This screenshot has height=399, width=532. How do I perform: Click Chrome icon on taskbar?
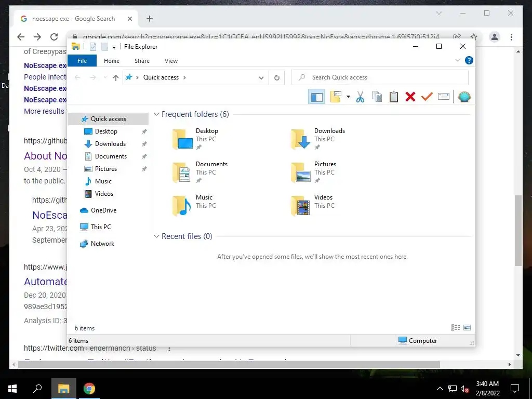pyautogui.click(x=89, y=389)
